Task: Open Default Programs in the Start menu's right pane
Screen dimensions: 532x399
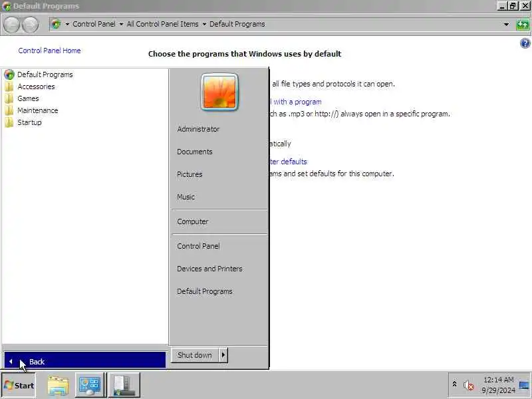Action: (x=205, y=291)
